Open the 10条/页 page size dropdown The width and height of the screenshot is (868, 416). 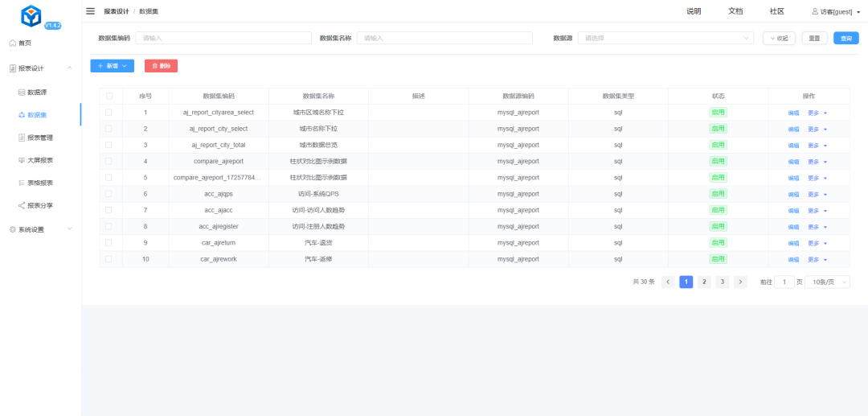[x=827, y=282]
